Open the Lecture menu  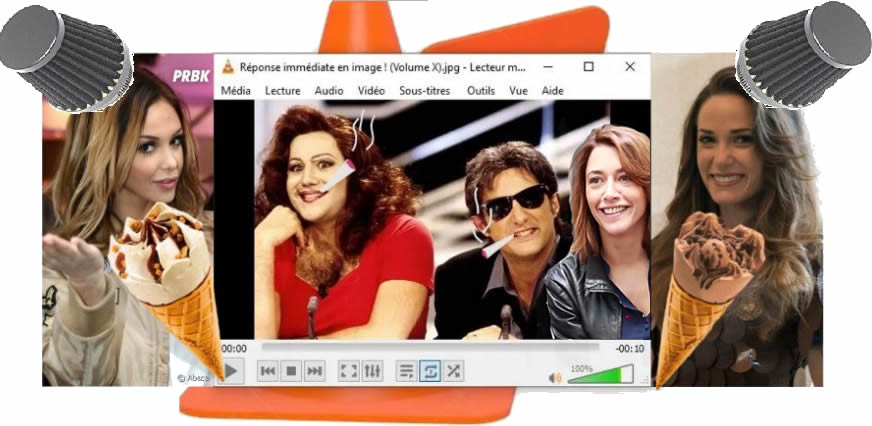[282, 90]
